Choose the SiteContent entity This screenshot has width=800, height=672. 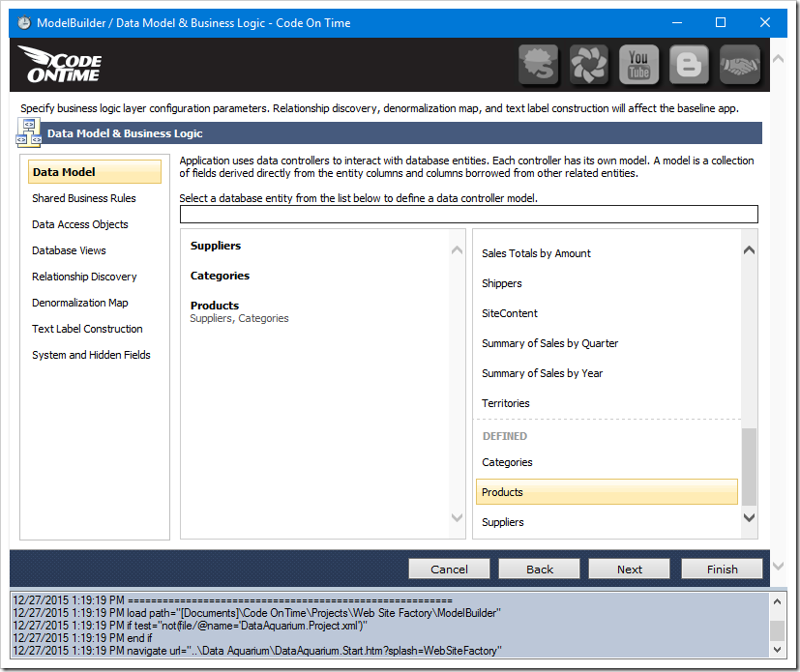509,313
